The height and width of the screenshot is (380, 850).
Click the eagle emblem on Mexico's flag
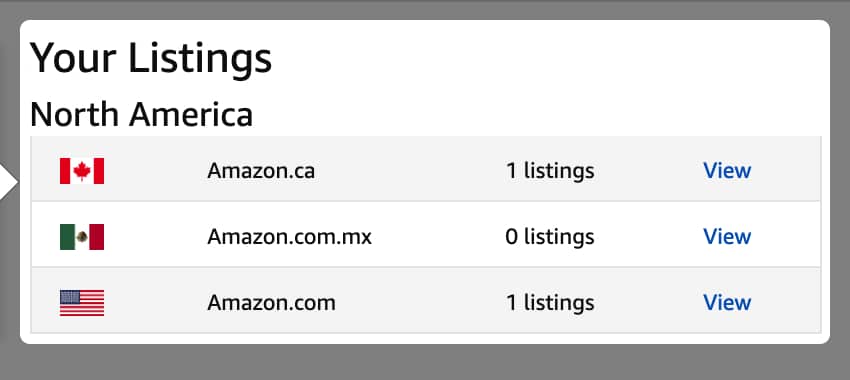pyautogui.click(x=82, y=237)
